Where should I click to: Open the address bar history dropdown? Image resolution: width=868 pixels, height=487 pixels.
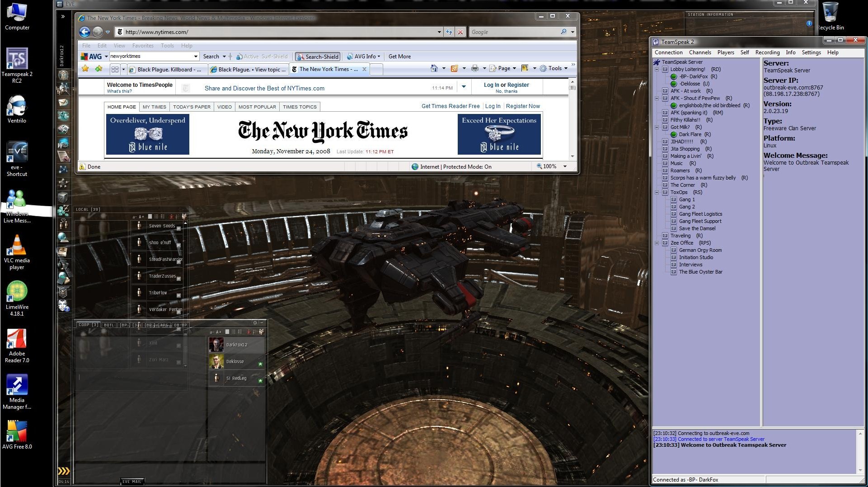click(x=439, y=32)
